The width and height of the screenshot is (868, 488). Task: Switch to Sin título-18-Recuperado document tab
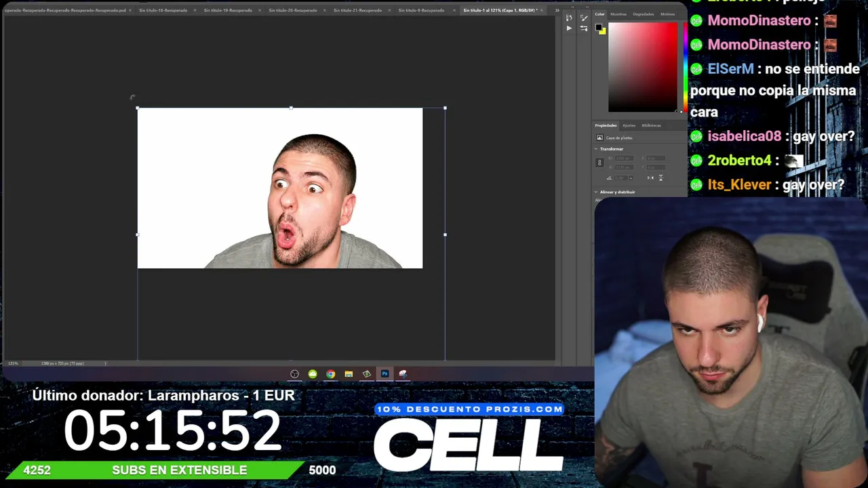(163, 10)
